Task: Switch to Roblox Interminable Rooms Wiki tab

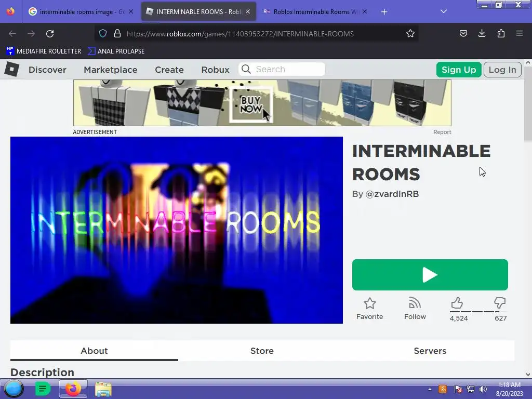Action: 314,11
